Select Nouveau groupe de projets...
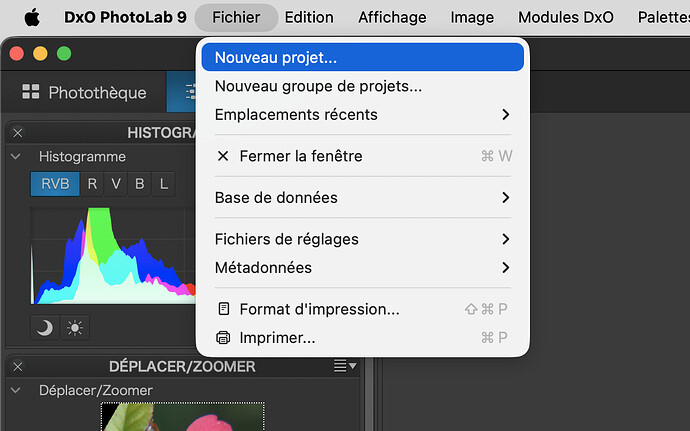The image size is (690, 431). (x=363, y=86)
